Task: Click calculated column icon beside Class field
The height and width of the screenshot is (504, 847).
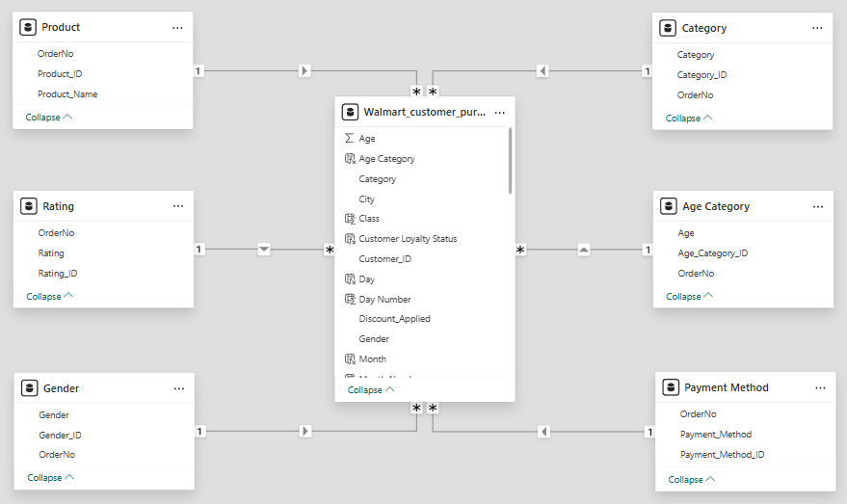Action: tap(350, 219)
